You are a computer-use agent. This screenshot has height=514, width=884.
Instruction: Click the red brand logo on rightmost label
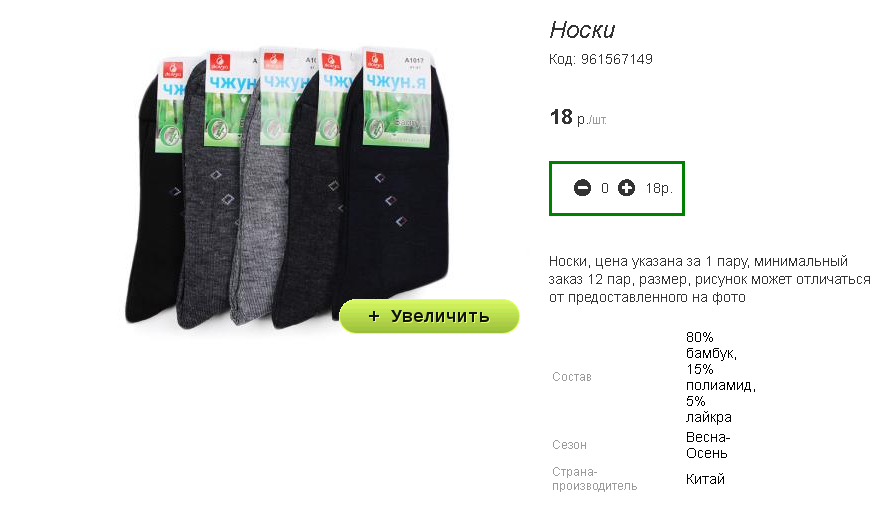point(374,60)
